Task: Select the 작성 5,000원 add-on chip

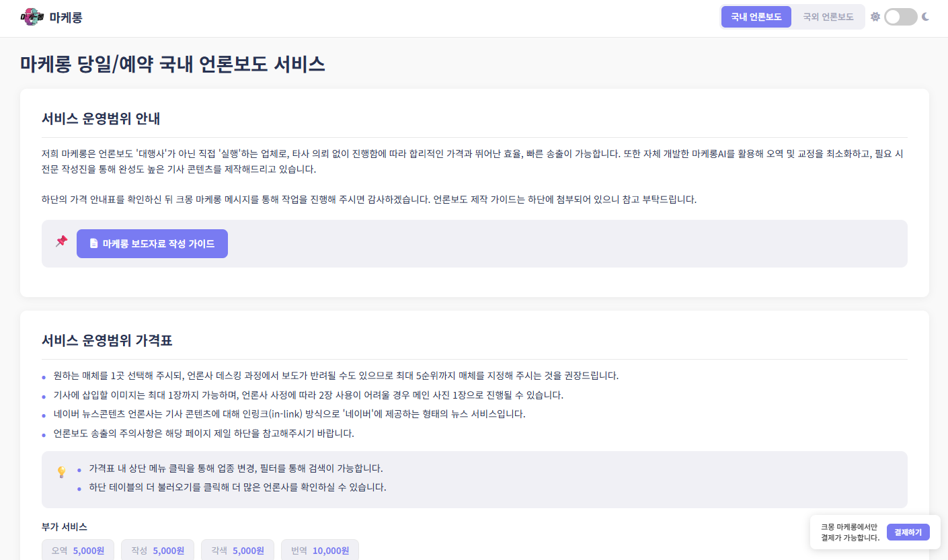Action: coord(158,550)
